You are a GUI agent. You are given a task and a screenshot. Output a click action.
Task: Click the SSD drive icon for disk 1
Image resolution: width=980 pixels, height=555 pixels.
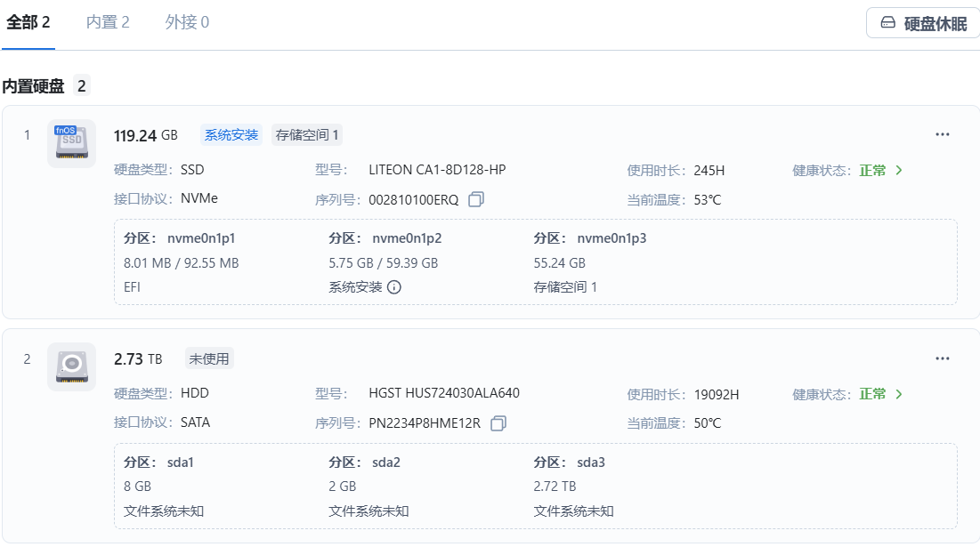coord(71,143)
